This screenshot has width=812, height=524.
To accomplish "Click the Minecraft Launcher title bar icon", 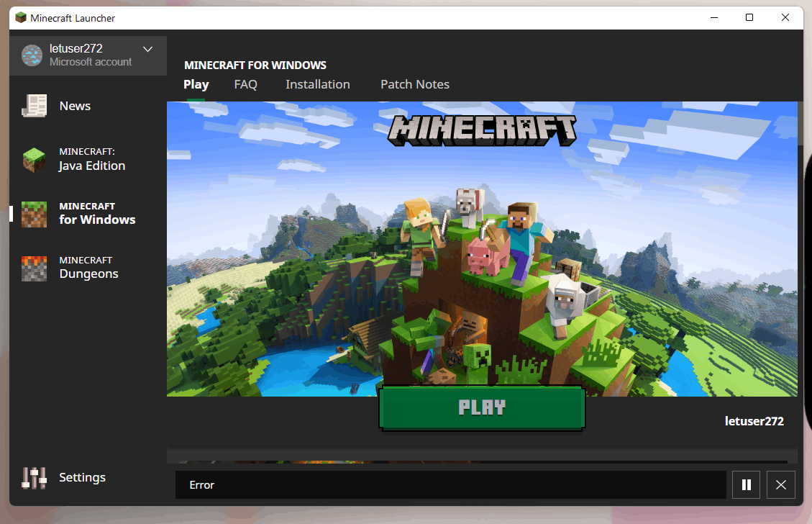I will (x=21, y=17).
